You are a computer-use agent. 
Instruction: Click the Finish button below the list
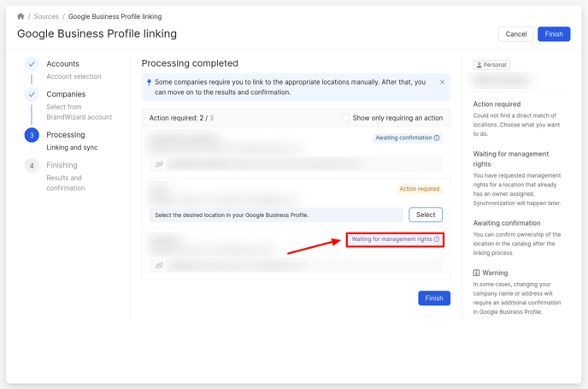(x=434, y=298)
